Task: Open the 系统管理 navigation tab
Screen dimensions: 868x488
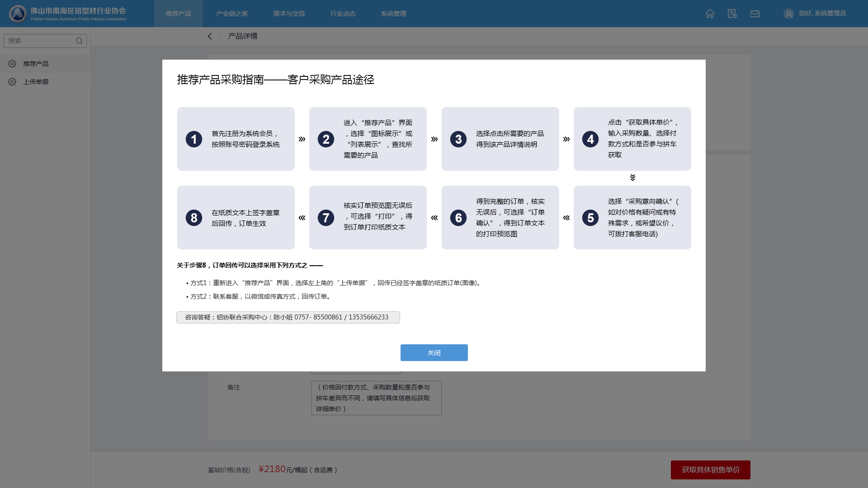Action: [393, 14]
